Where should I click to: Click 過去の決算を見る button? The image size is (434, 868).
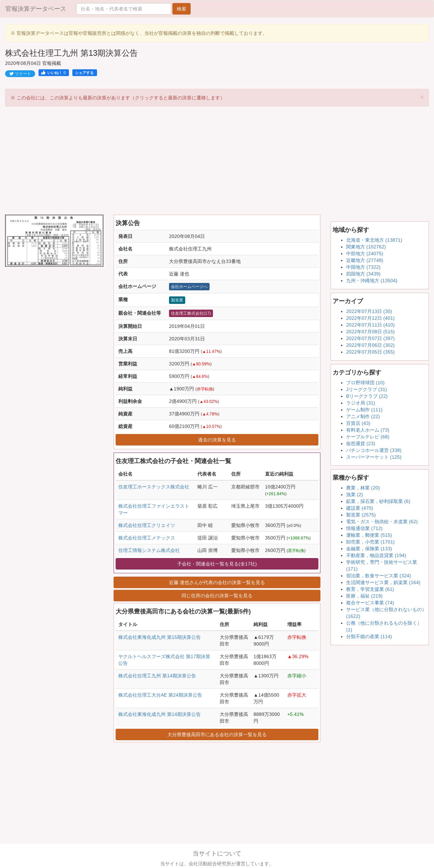[217, 440]
